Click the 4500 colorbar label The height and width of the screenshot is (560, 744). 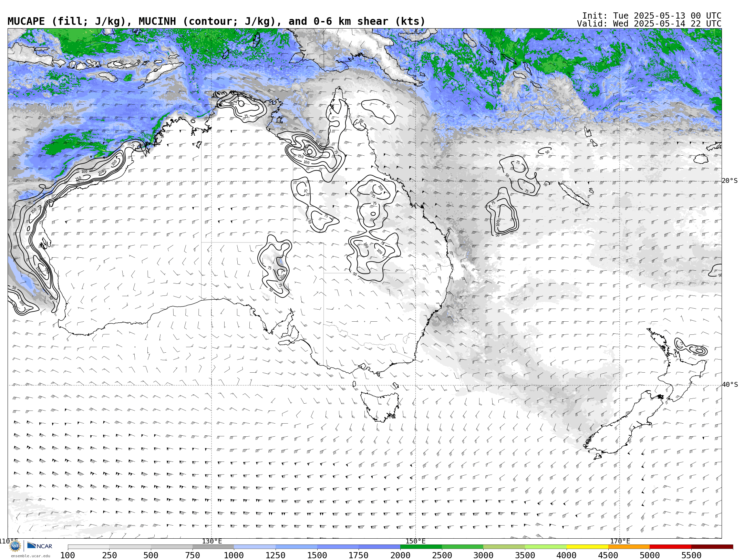[x=608, y=556]
